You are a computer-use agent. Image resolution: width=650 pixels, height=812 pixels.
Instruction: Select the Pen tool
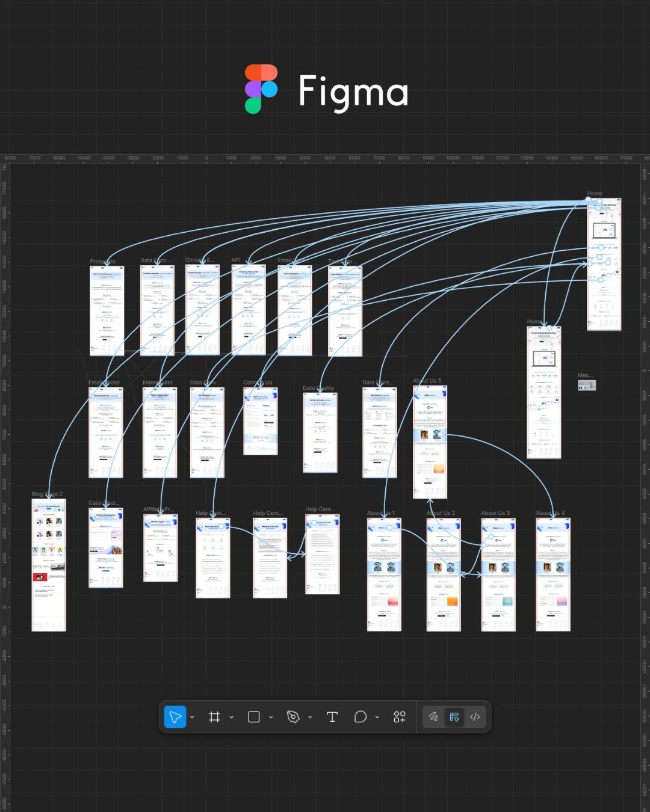pyautogui.click(x=293, y=717)
